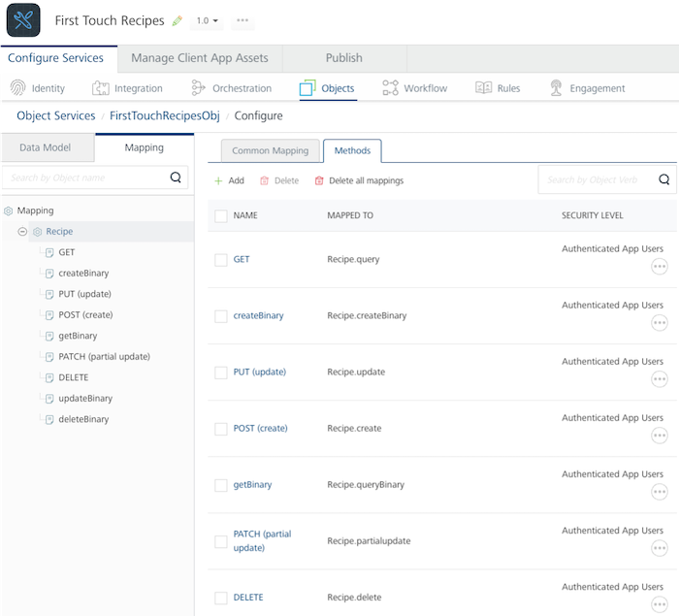This screenshot has height=616, width=679.
Task: Click search icon in Object name field
Action: pos(176,178)
